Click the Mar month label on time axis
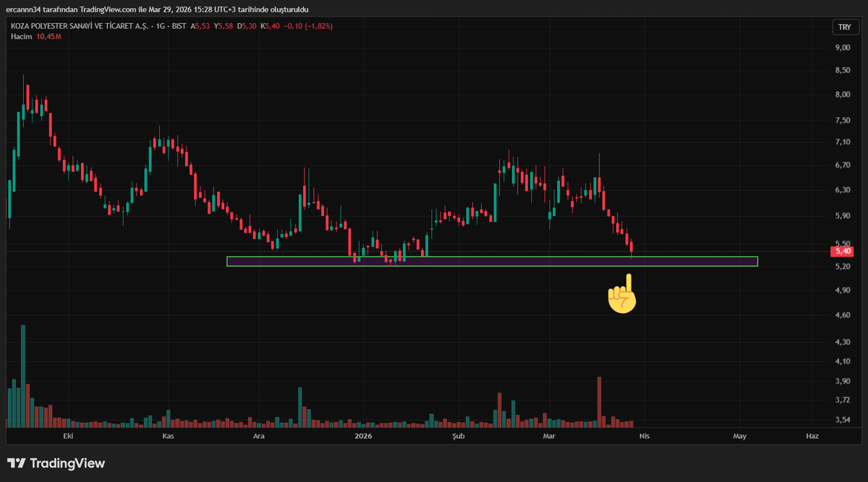Image resolution: width=868 pixels, height=482 pixels. pyautogui.click(x=549, y=436)
